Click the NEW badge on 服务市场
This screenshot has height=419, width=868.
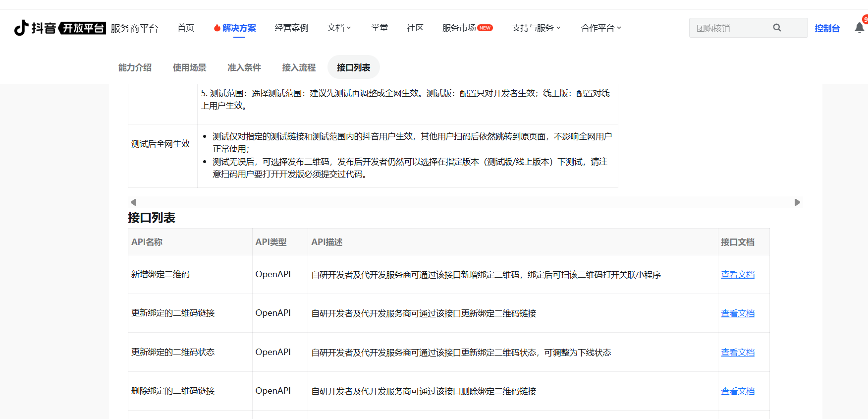point(485,28)
